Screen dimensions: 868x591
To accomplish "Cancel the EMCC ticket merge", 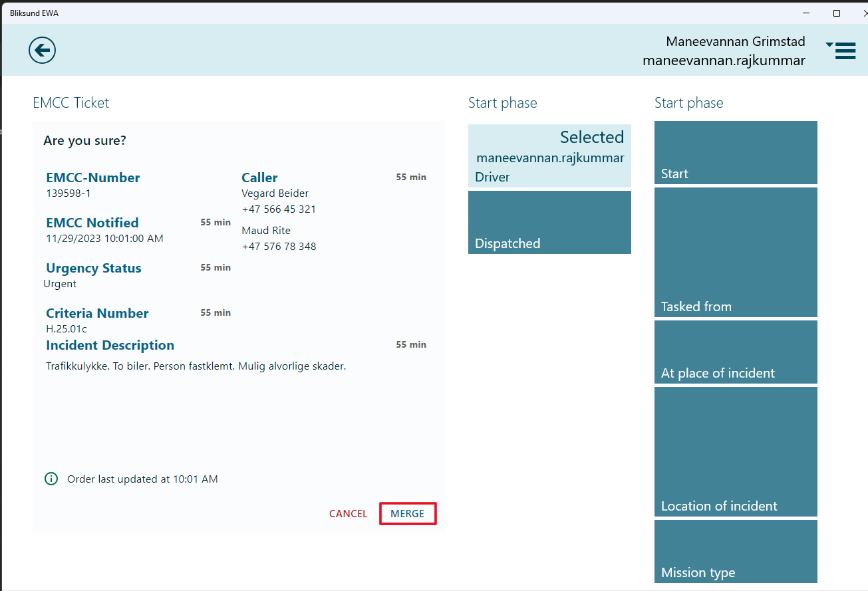I will click(x=349, y=513).
